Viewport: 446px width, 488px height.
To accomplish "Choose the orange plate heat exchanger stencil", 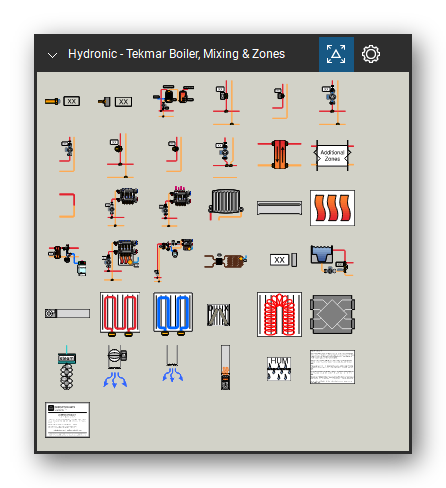I will [x=279, y=154].
